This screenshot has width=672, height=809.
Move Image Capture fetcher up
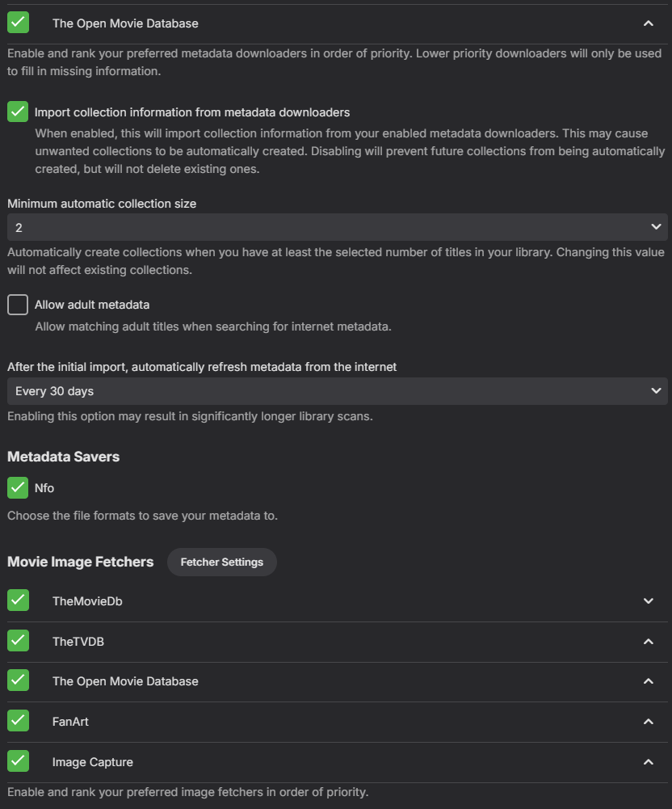(x=648, y=762)
